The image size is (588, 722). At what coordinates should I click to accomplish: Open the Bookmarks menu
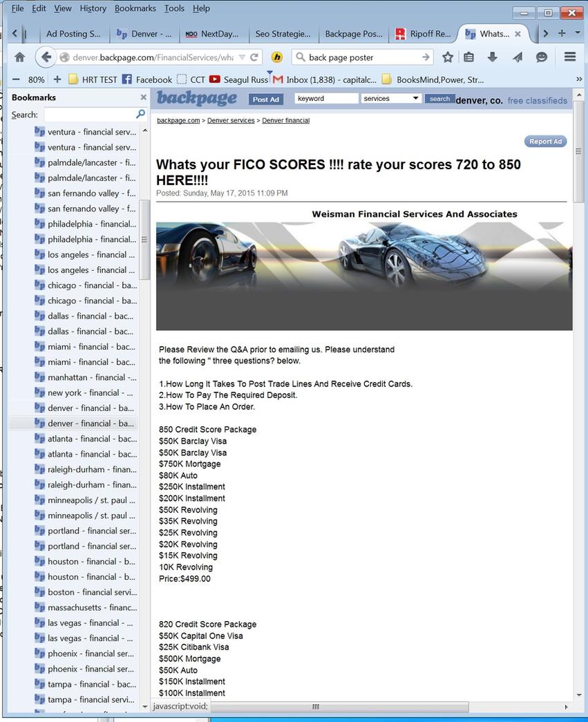click(135, 8)
